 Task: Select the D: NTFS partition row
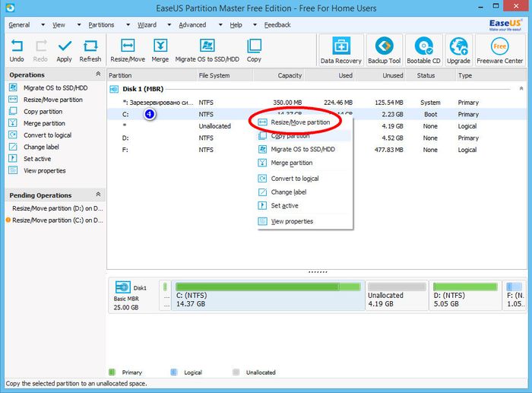coord(317,138)
